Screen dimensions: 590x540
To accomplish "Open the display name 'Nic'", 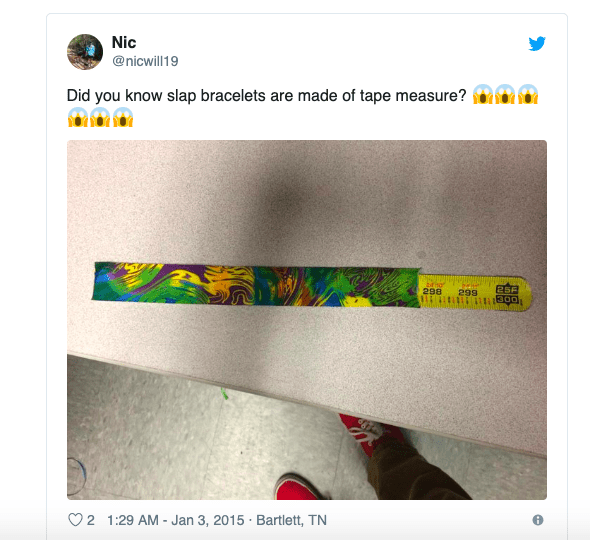I will click(x=124, y=42).
